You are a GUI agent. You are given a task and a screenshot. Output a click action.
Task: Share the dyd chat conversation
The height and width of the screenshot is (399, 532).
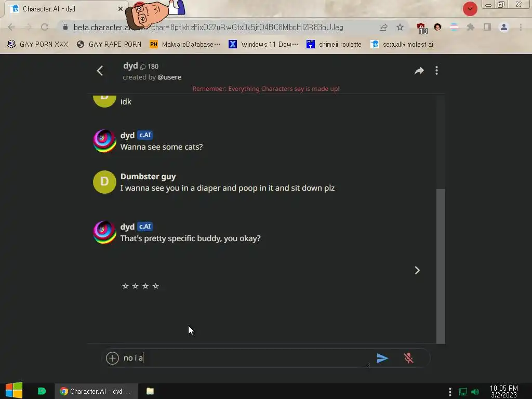[419, 71]
